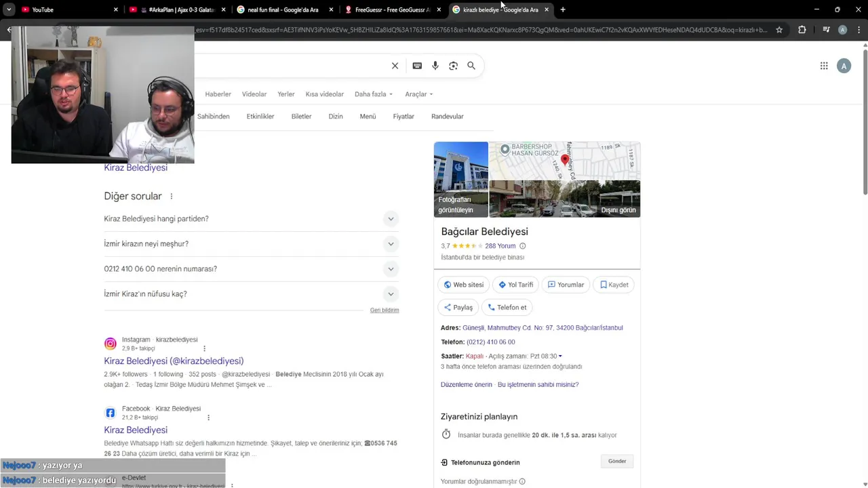Open the Google apps grid icon
The height and width of the screenshot is (488, 868).
824,66
